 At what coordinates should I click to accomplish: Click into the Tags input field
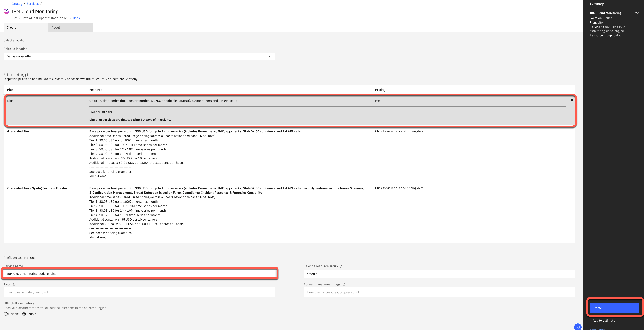coord(139,292)
